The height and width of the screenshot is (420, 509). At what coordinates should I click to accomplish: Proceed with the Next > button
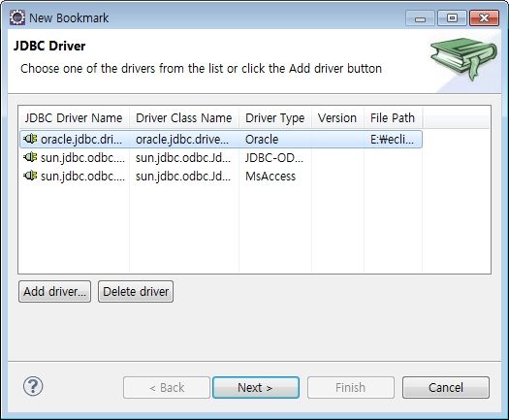(x=256, y=387)
